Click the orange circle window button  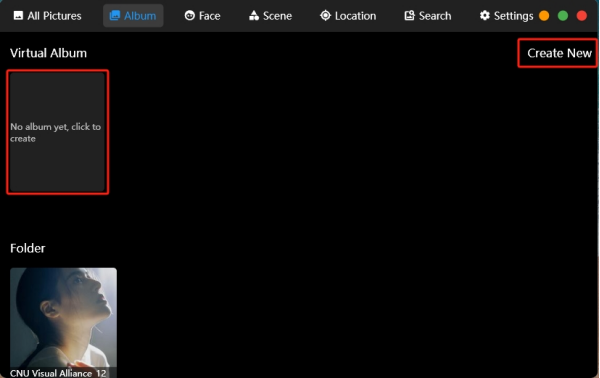coord(544,16)
